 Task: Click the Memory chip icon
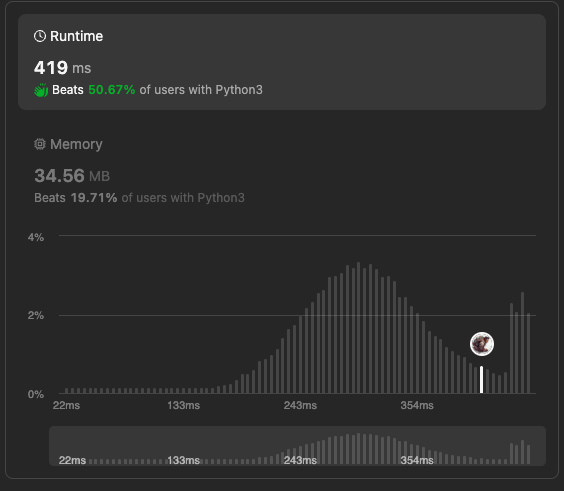[x=40, y=144]
